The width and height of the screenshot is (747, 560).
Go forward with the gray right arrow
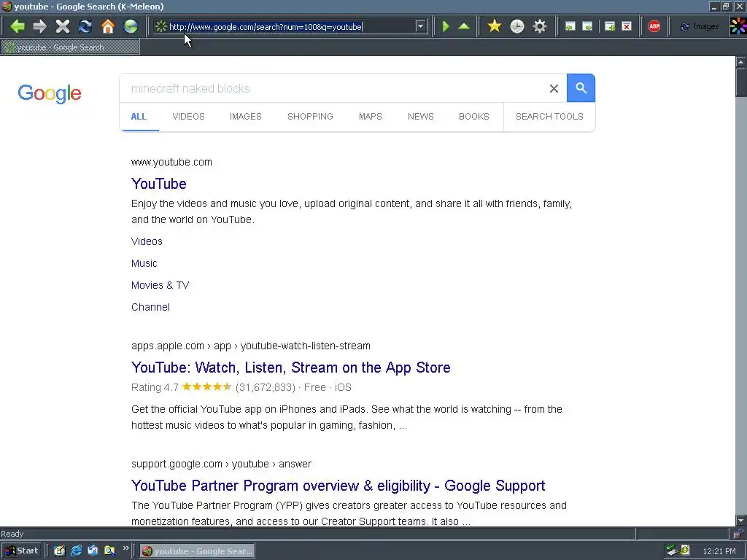(x=40, y=26)
